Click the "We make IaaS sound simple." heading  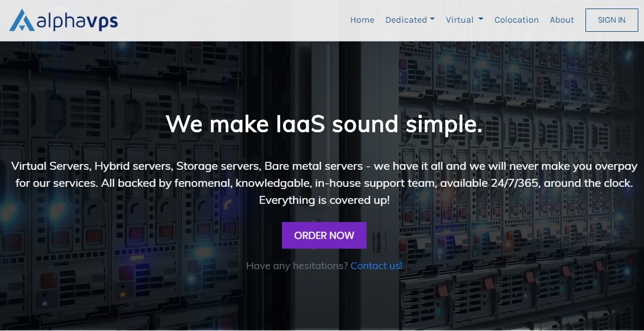coord(324,123)
